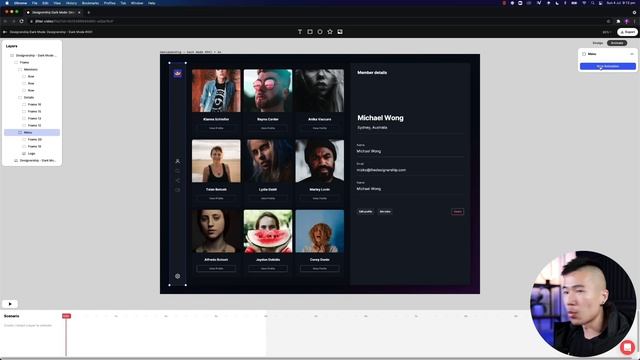640x360 pixels.
Task: Select the Ellipse tool in top toolbar
Action: pos(320,32)
